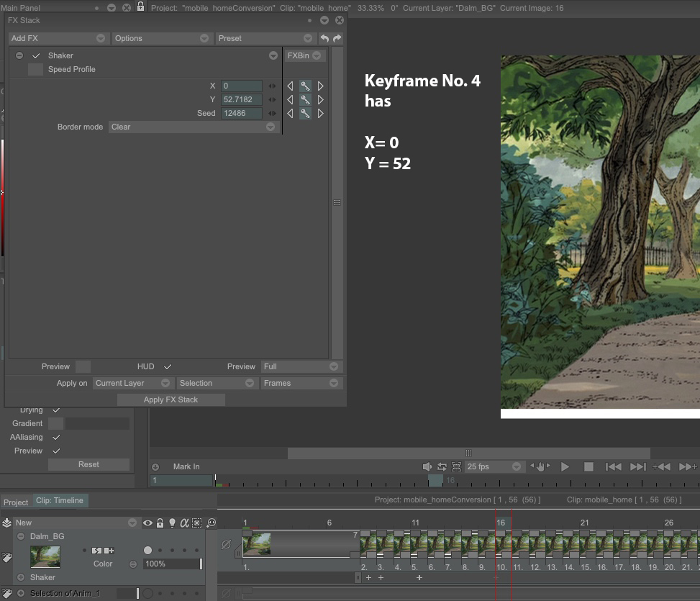Collapse the Dalm_BG layer
This screenshot has width=700, height=601.
[21, 536]
